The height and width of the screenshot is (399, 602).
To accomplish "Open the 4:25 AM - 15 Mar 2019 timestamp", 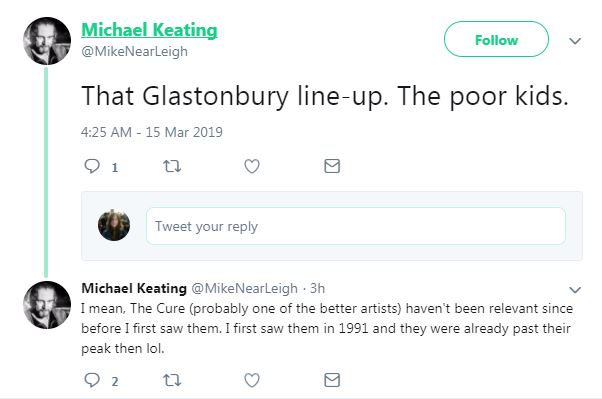I will (152, 132).
